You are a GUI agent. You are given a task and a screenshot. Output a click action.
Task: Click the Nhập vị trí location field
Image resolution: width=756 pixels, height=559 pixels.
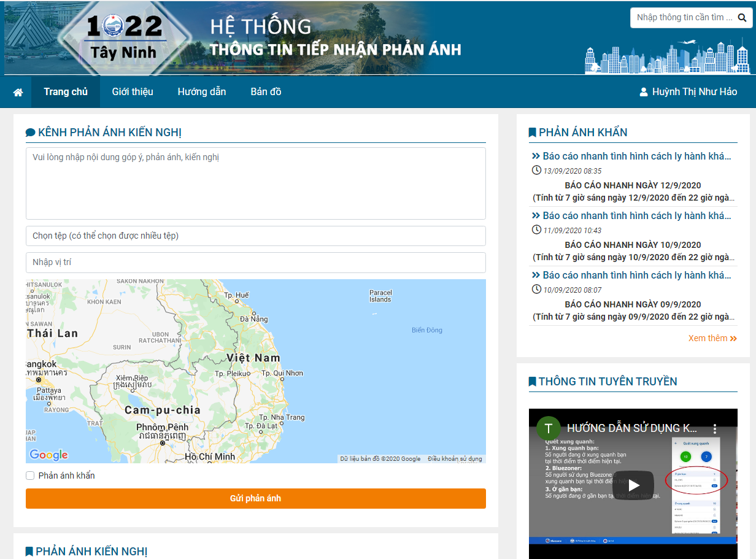tap(255, 263)
